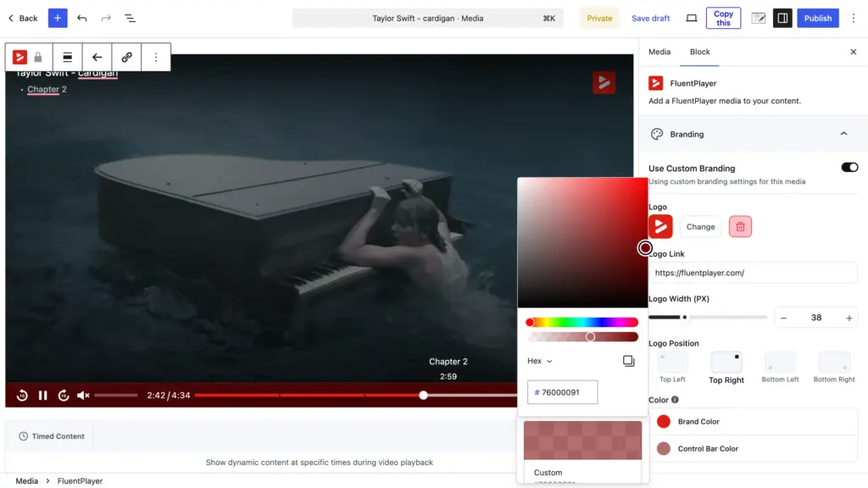Delete the logo with trash button
Image resolution: width=868 pixels, height=488 pixels.
click(740, 226)
